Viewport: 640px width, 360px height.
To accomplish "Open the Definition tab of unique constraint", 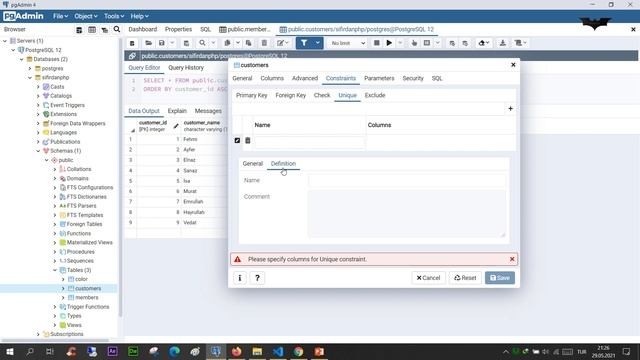I will click(283, 163).
